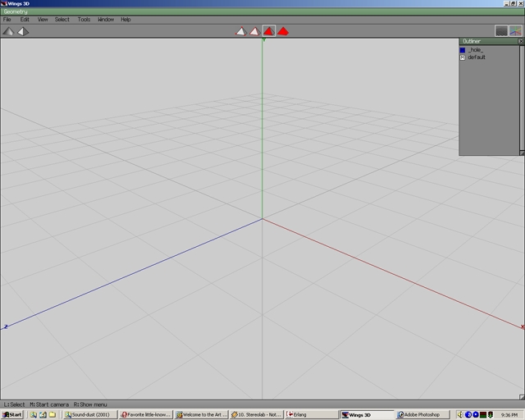
Task: Select default material in Outliner
Action: 477,57
